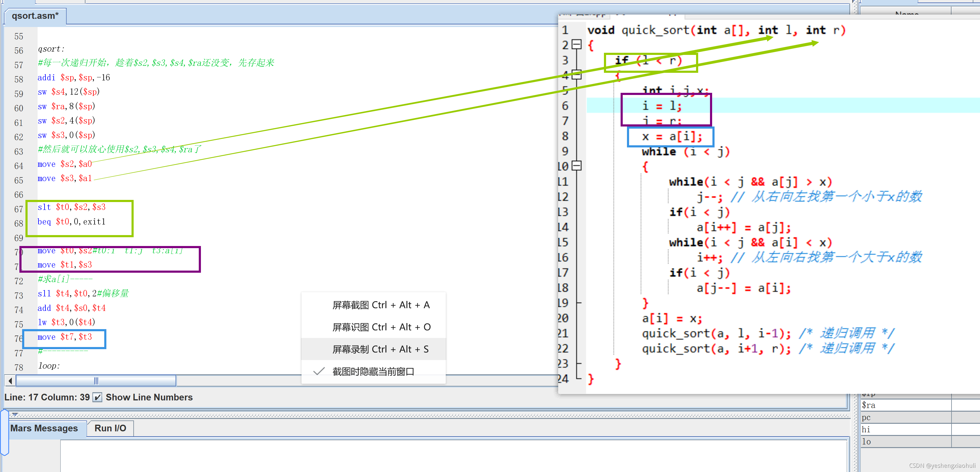Viewport: 980px width, 472px height.
Task: Click the 'move $s3,$a1' instruction line
Action: 65,179
